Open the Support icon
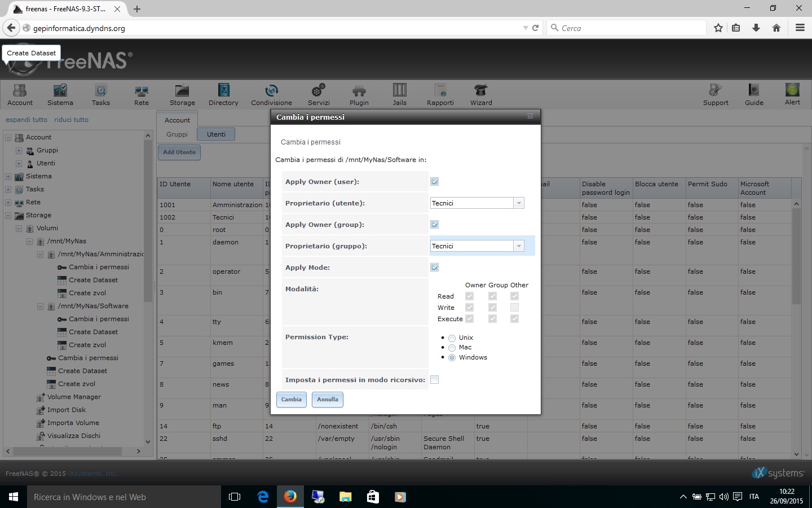This screenshot has width=812, height=508. pos(716,94)
